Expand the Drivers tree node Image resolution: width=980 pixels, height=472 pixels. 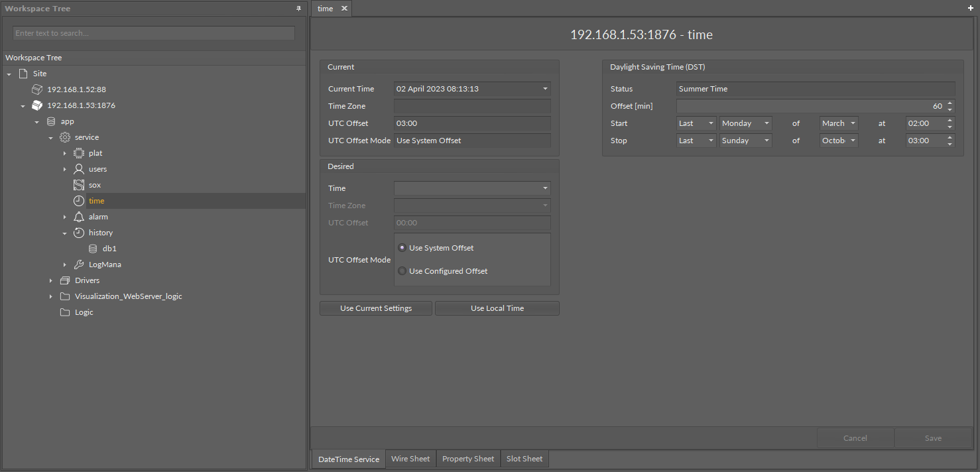click(51, 280)
